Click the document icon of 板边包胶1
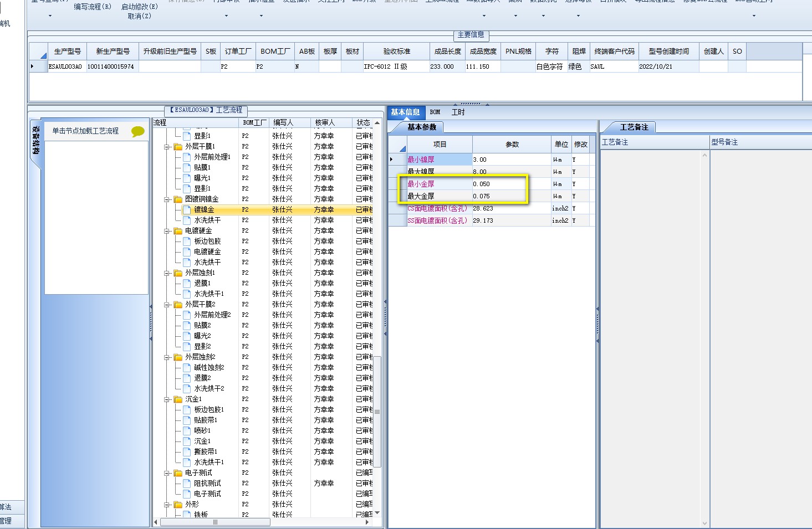This screenshot has width=812, height=529. [x=187, y=410]
